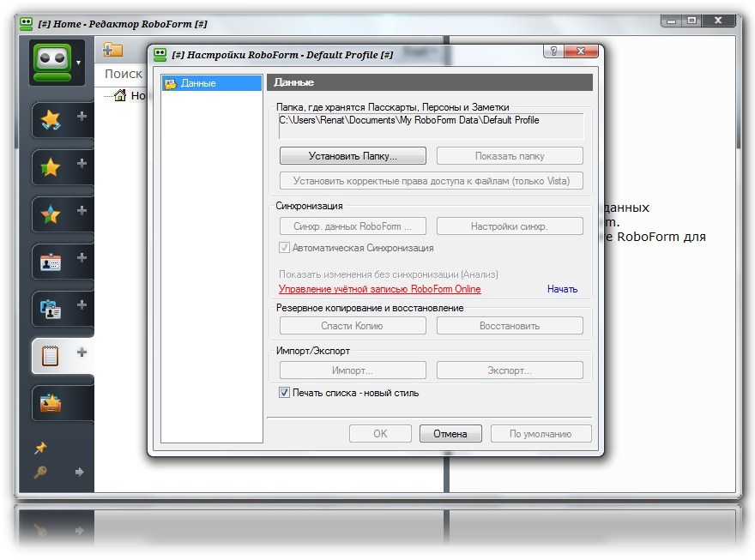Screen dimensions: 755x560
Task: Click the Экспорт button
Action: (x=510, y=370)
